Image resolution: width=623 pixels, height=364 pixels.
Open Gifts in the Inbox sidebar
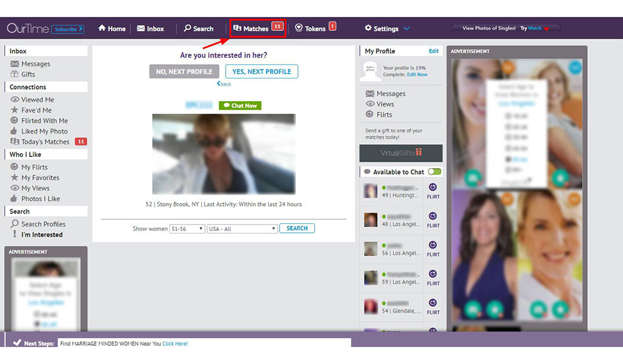click(x=28, y=75)
